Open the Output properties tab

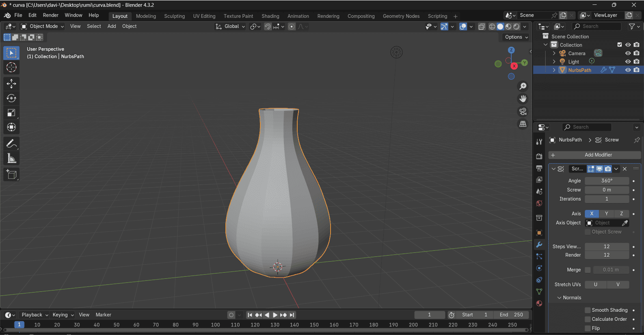[539, 168]
